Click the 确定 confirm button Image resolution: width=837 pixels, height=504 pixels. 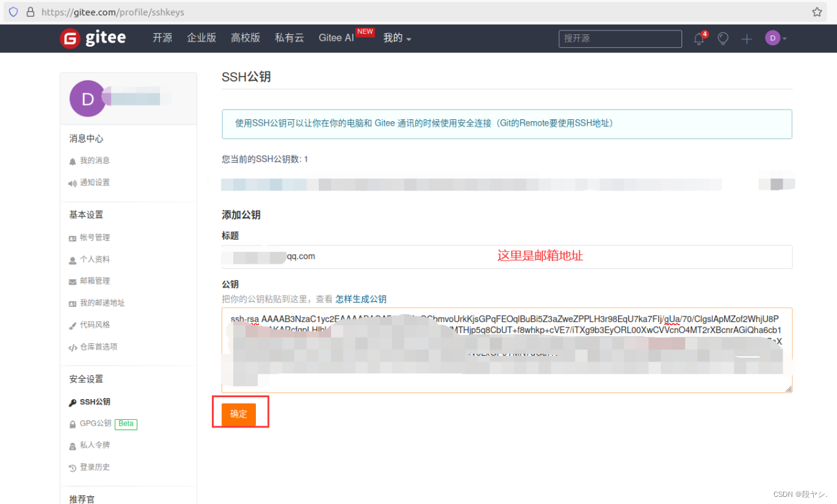(239, 413)
